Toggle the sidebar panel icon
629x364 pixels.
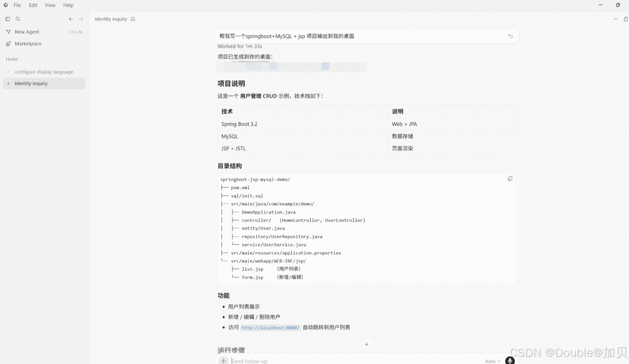pyautogui.click(x=8, y=19)
